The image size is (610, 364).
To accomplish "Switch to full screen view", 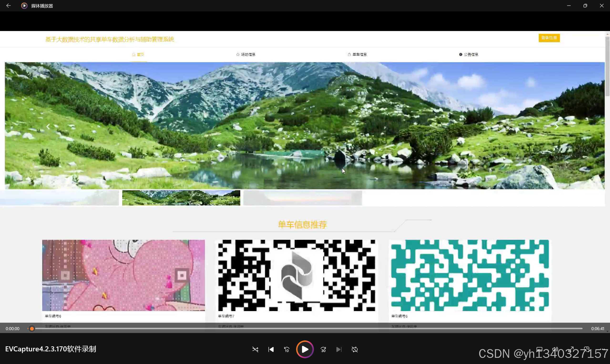I will coord(571,349).
